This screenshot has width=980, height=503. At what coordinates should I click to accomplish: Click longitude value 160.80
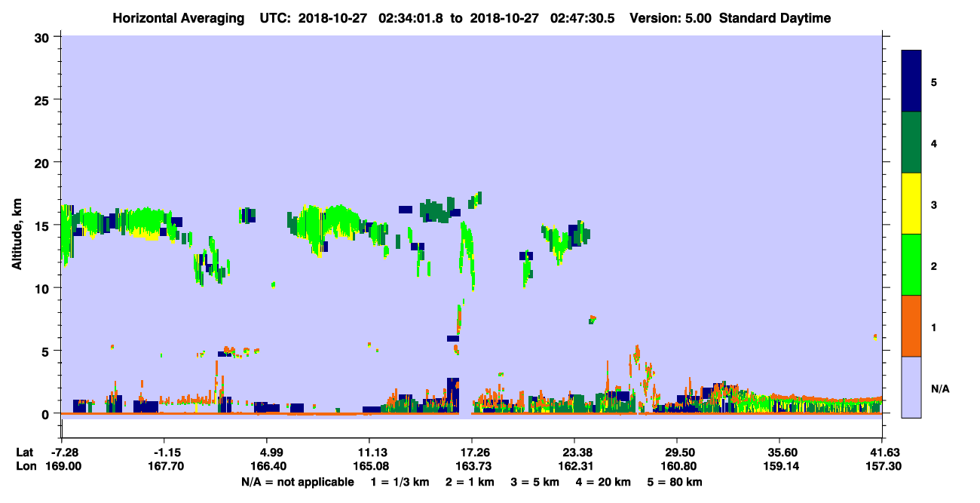click(677, 467)
